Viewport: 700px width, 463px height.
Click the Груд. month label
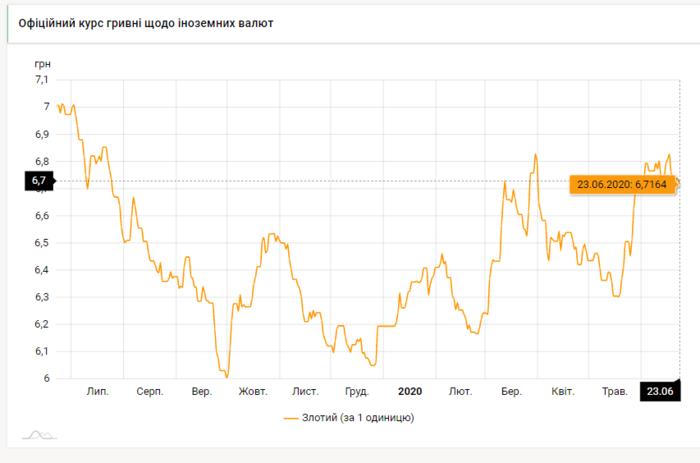pos(356,391)
